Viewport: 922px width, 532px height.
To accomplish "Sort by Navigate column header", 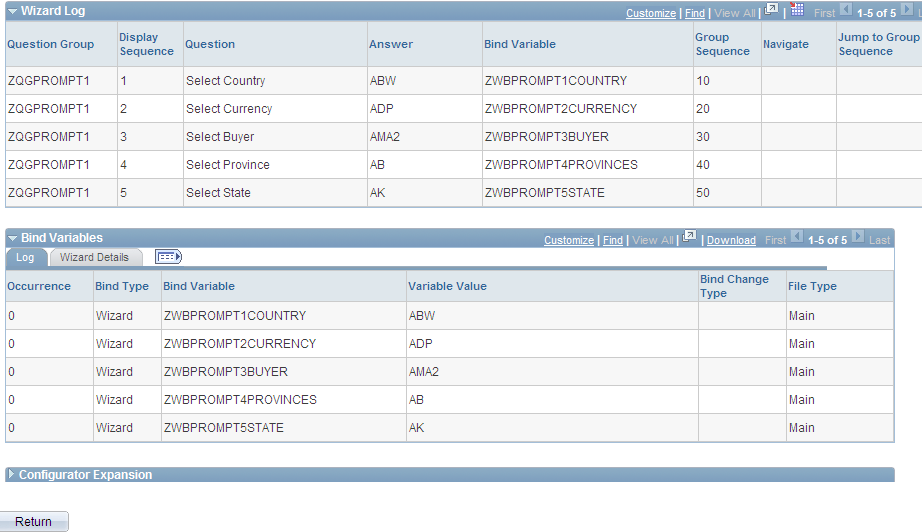I will point(786,44).
